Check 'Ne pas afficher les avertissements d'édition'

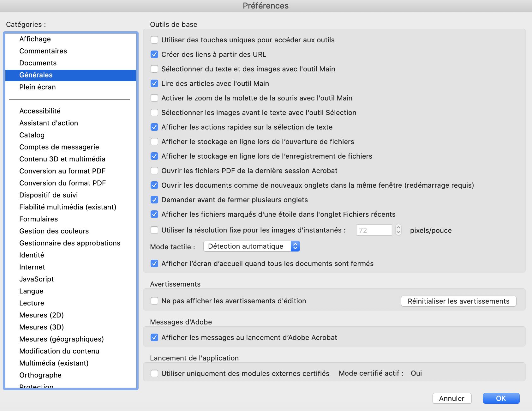pos(154,301)
